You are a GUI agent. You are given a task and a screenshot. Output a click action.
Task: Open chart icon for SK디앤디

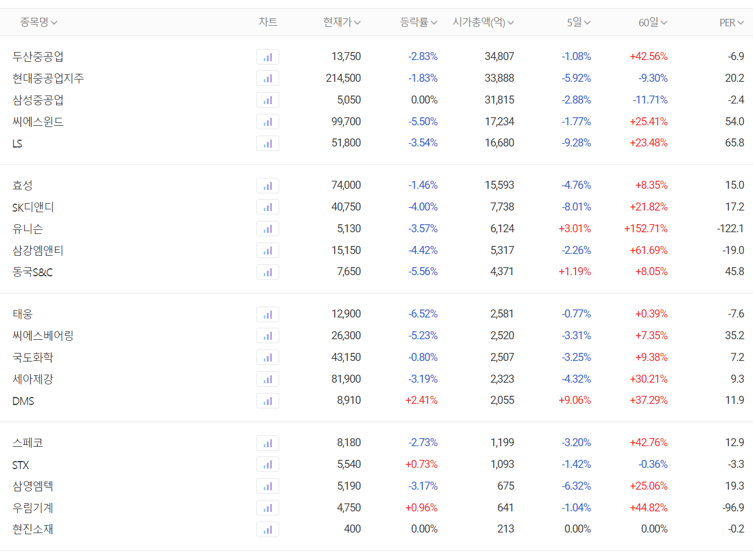[268, 207]
